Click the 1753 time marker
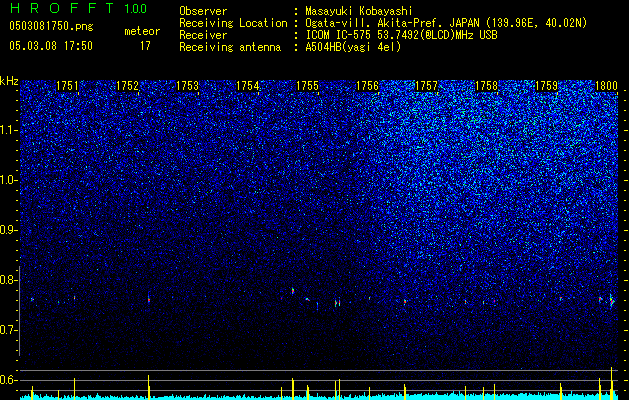The image size is (629, 400). 187,86
